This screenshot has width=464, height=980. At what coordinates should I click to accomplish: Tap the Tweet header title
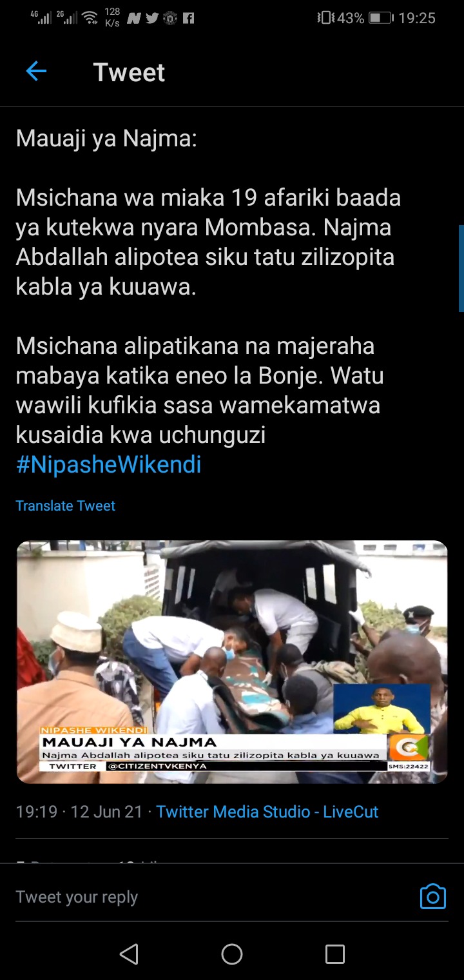tap(129, 72)
